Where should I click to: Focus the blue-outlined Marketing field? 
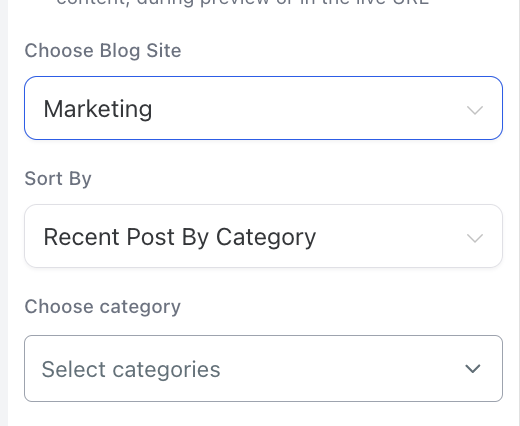click(263, 108)
